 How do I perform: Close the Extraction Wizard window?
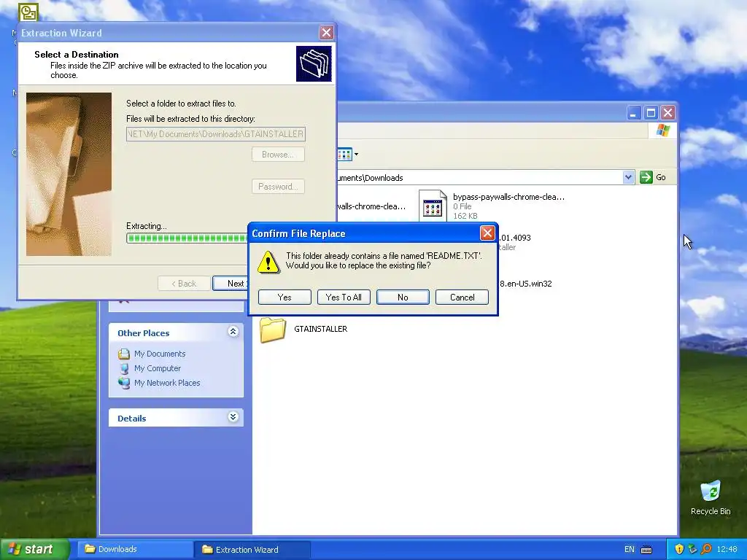(326, 32)
